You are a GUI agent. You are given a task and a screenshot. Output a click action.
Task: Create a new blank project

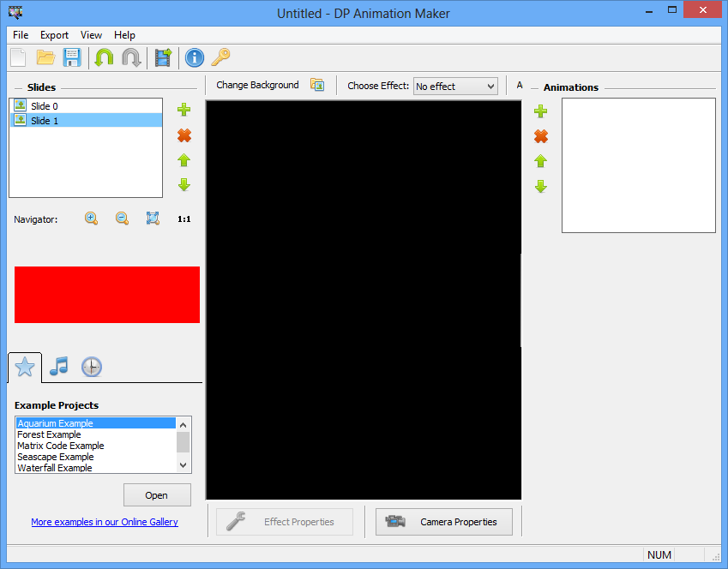point(17,57)
